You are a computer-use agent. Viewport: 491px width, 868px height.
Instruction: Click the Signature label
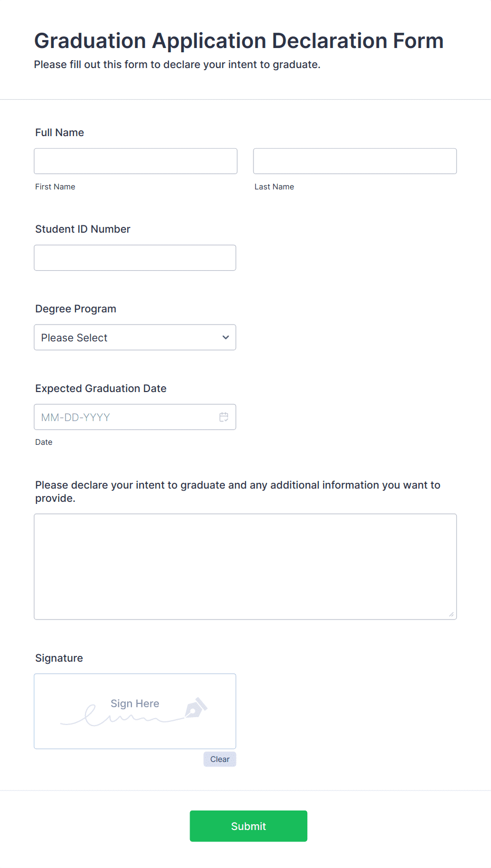[x=59, y=658]
